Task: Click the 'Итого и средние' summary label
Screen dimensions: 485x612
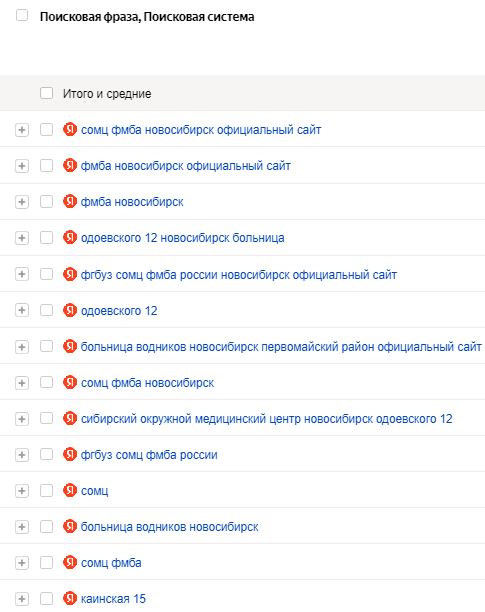Action: (107, 94)
